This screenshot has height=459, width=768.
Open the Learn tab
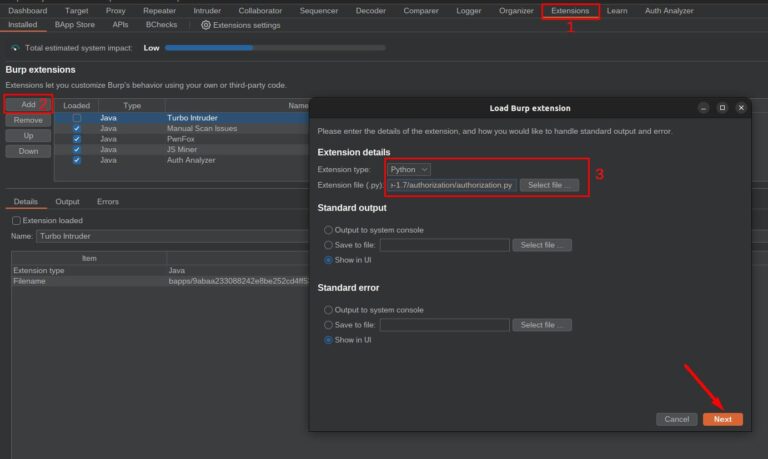tap(617, 10)
